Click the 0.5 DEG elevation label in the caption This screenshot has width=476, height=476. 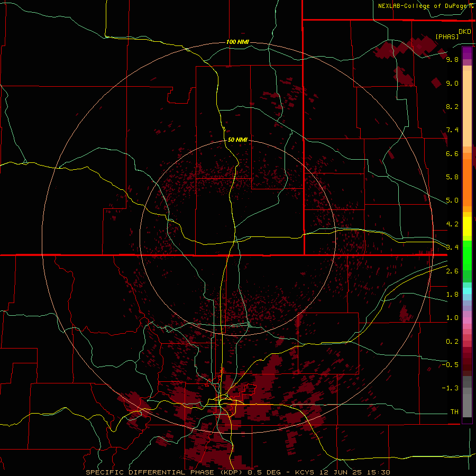point(265,472)
